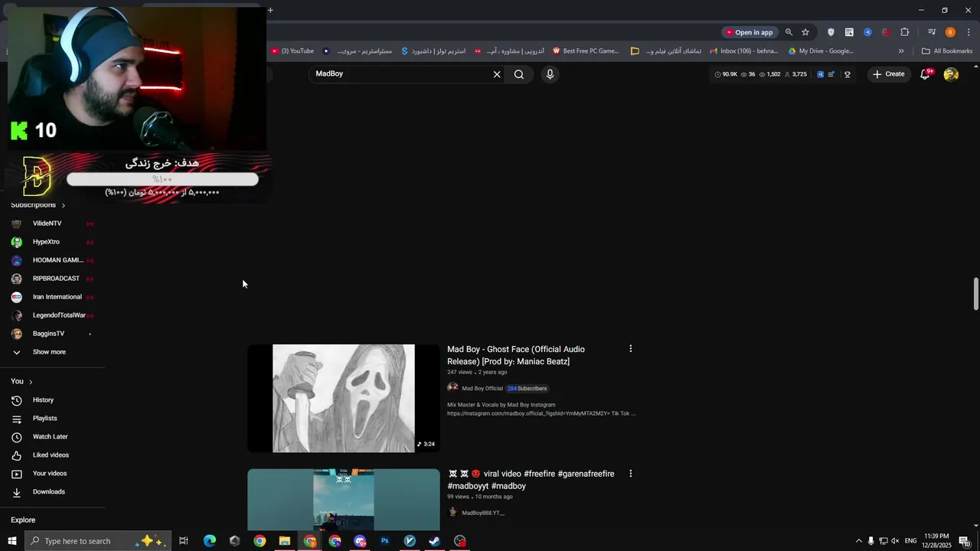Clear the MadBoy search text

pos(497,74)
